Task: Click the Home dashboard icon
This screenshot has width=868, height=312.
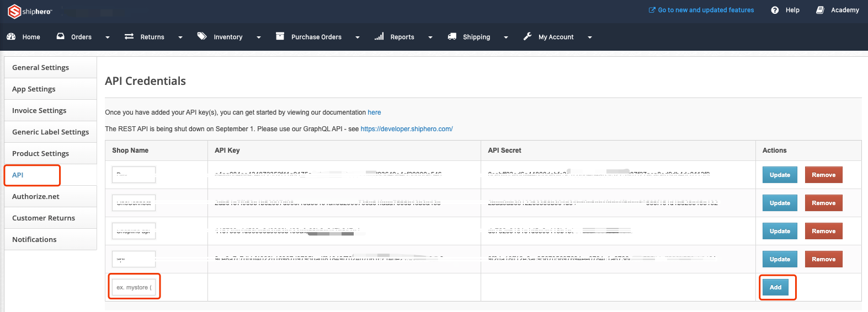Action: pos(11,36)
